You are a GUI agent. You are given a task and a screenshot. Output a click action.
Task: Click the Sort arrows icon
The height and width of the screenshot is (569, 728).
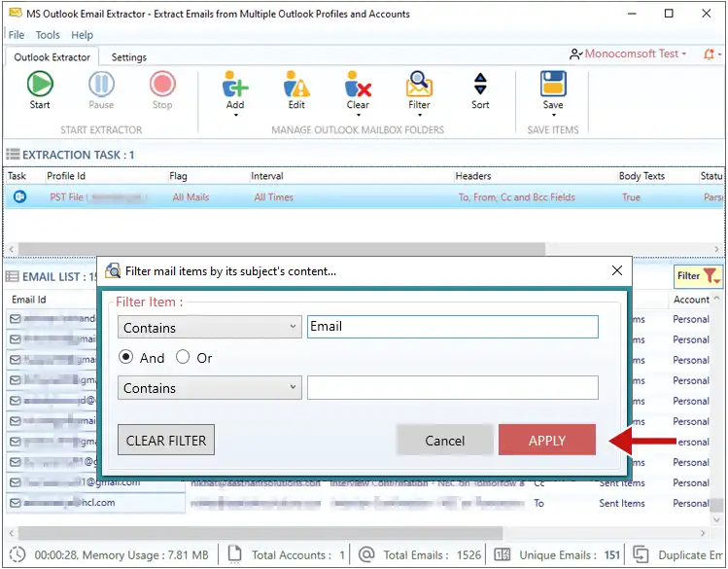click(x=480, y=84)
